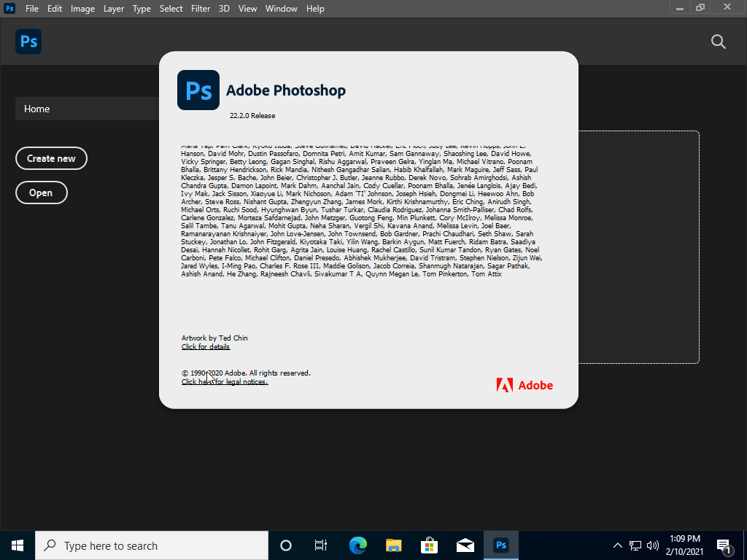The height and width of the screenshot is (560, 747).
Task: Click the legal notices link
Action: pos(225,382)
